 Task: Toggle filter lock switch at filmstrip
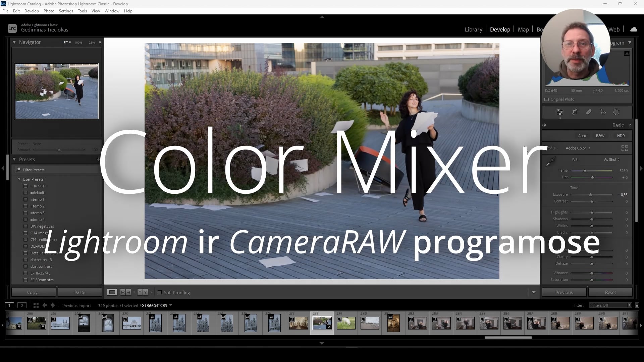click(637, 305)
